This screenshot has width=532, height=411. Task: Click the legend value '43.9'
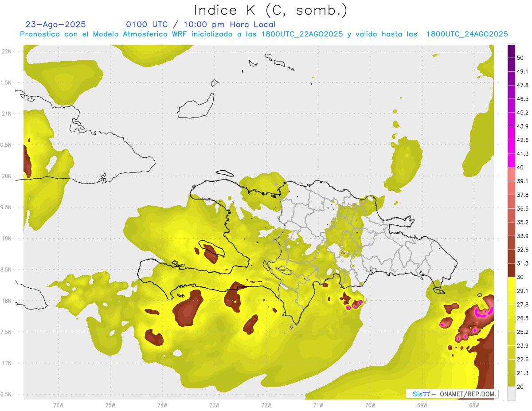click(x=523, y=126)
